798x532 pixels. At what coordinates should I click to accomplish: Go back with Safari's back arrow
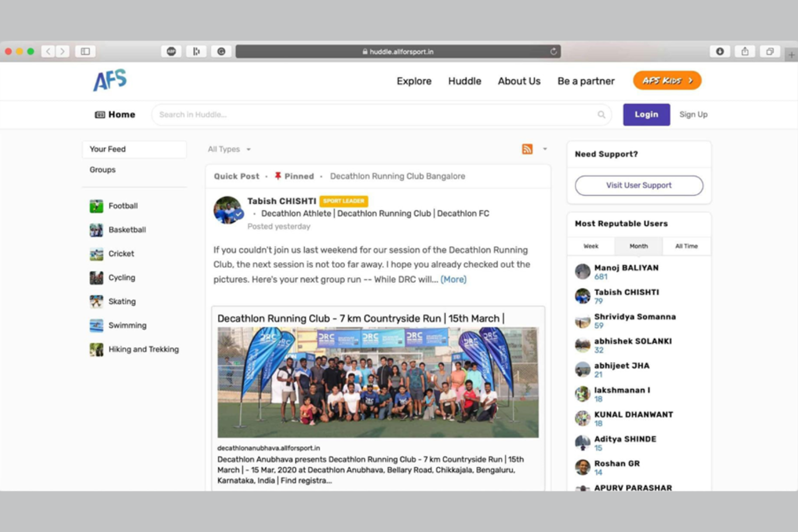pyautogui.click(x=49, y=51)
